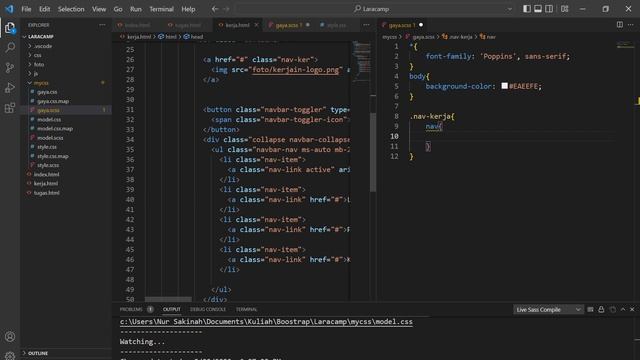This screenshot has height=360, width=640.
Task: Switch to the TERMINAL panel tab
Action: click(247, 309)
